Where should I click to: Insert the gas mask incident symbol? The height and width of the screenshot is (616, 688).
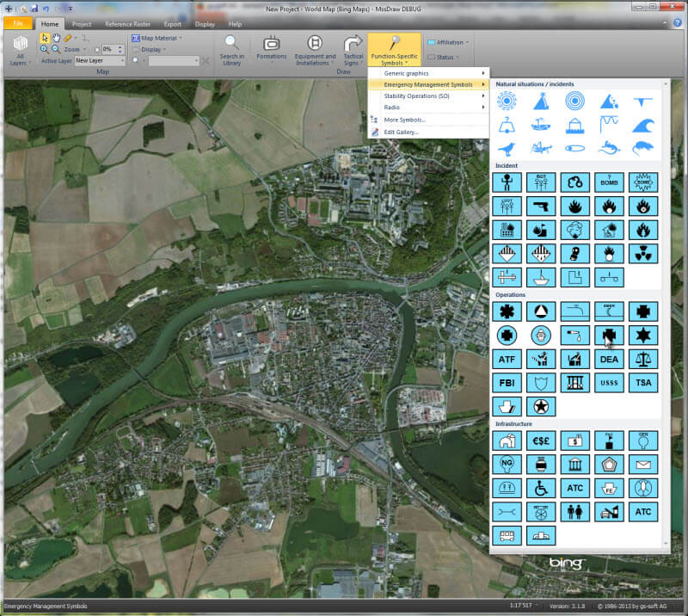click(x=574, y=253)
